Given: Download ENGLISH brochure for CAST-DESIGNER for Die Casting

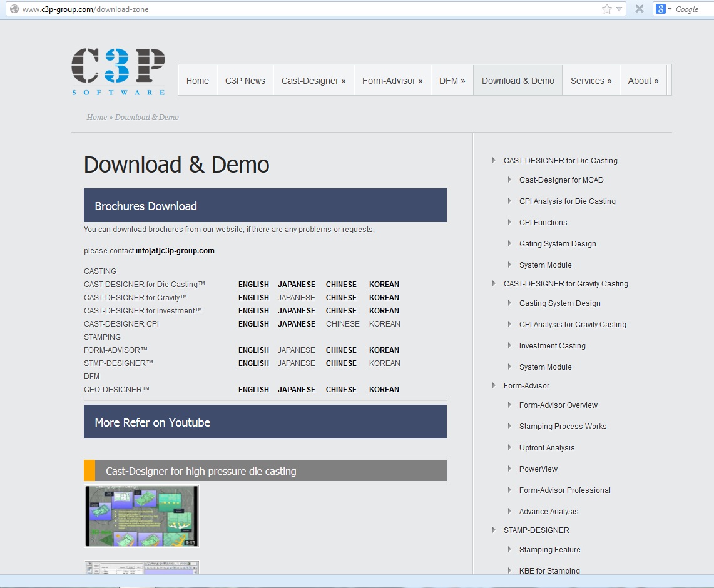Looking at the screenshot, I should pyautogui.click(x=253, y=285).
